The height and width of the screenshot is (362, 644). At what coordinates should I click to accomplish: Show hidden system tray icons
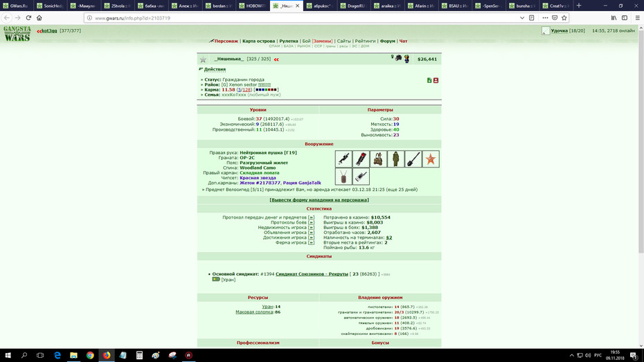pyautogui.click(x=571, y=356)
